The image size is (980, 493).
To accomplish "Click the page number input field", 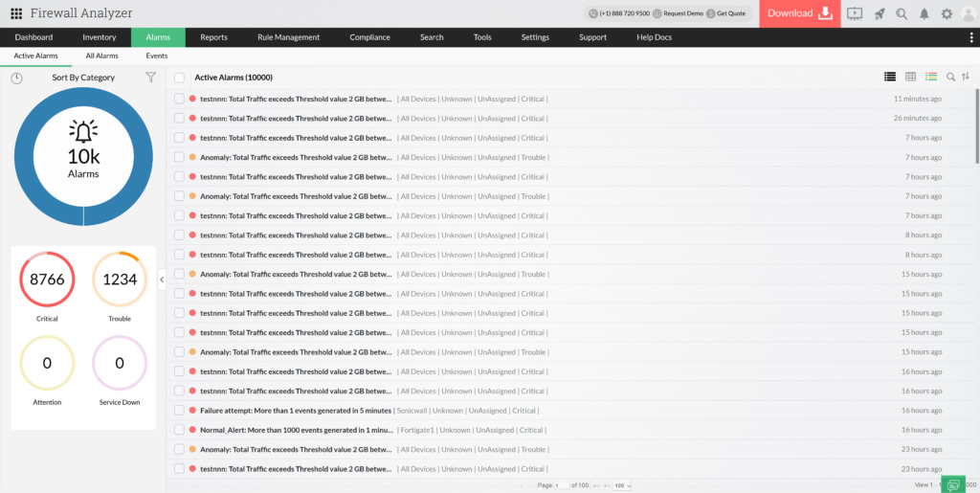I will pos(562,486).
